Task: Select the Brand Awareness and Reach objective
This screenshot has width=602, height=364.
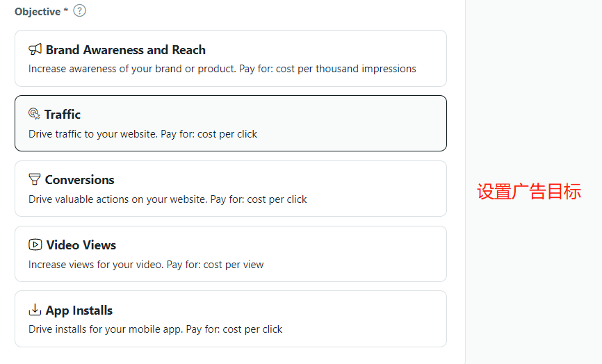Action: [x=125, y=50]
